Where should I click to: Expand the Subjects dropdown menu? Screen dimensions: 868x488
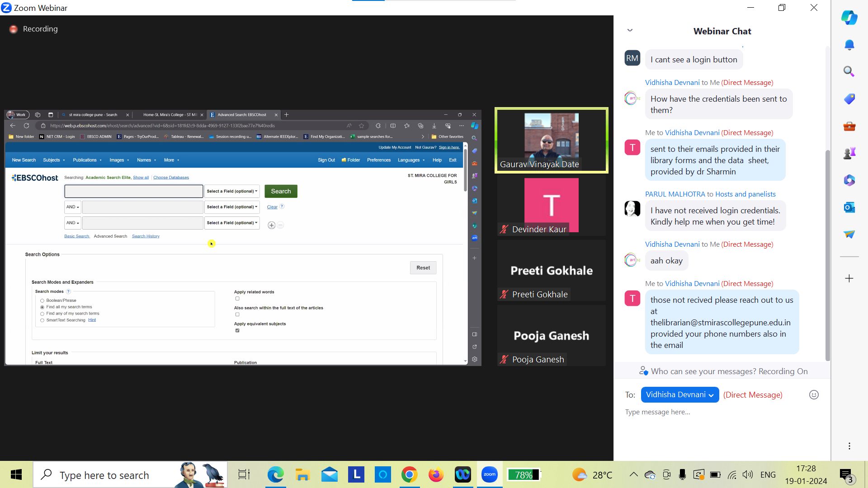pos(53,159)
